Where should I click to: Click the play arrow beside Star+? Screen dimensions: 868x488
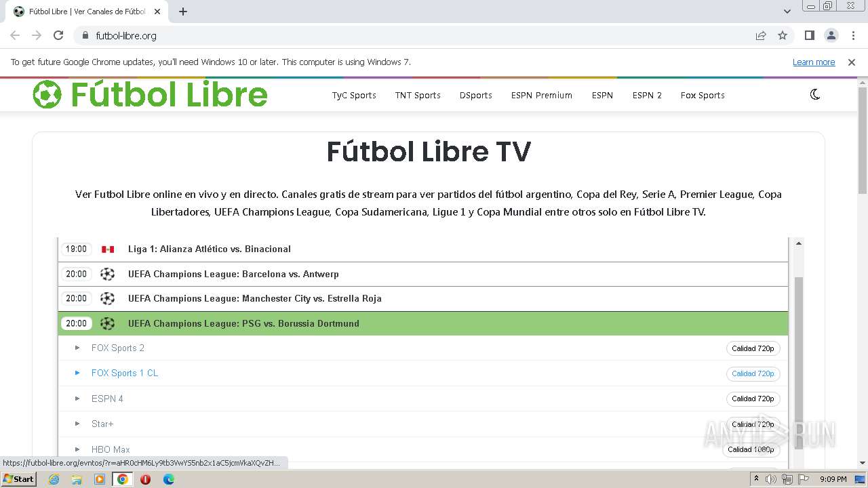pos(77,424)
